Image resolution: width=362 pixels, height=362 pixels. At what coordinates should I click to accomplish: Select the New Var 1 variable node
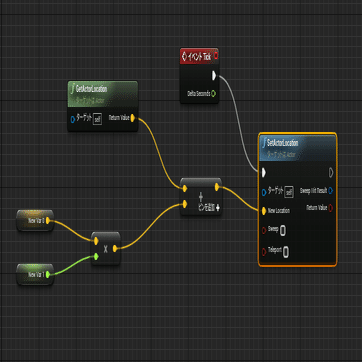coord(35,274)
